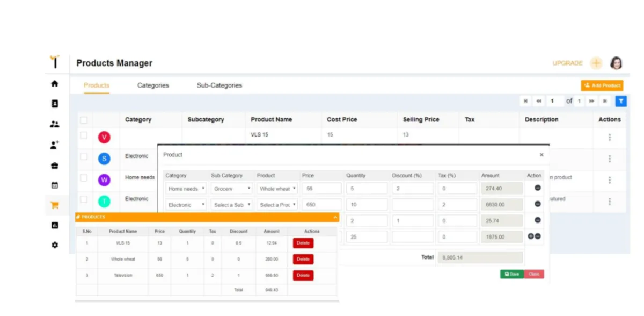The height and width of the screenshot is (316, 644).
Task: Delete the Whole wheat entry in the PRODUCTS panel
Action: 303,259
